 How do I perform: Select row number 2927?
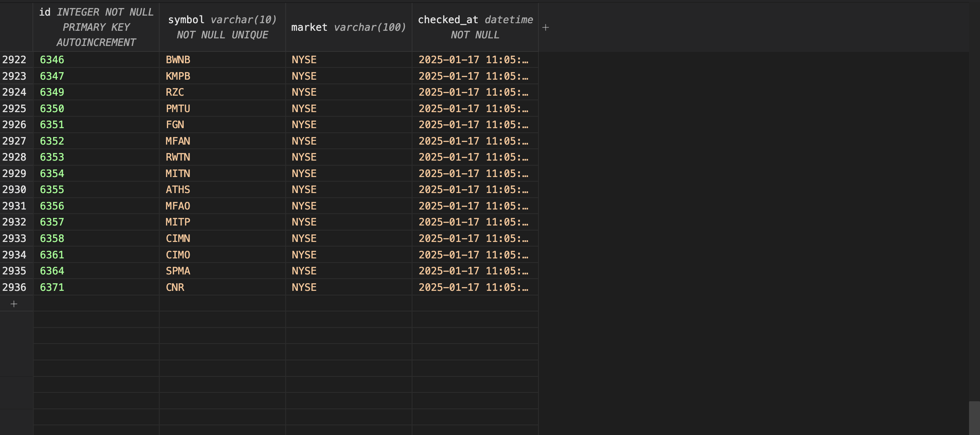pyautogui.click(x=16, y=141)
